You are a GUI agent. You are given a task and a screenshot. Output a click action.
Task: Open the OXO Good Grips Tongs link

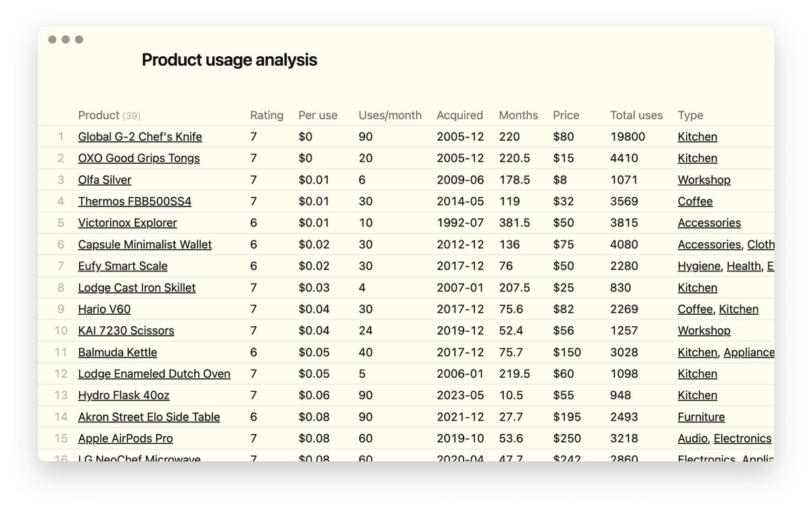139,158
